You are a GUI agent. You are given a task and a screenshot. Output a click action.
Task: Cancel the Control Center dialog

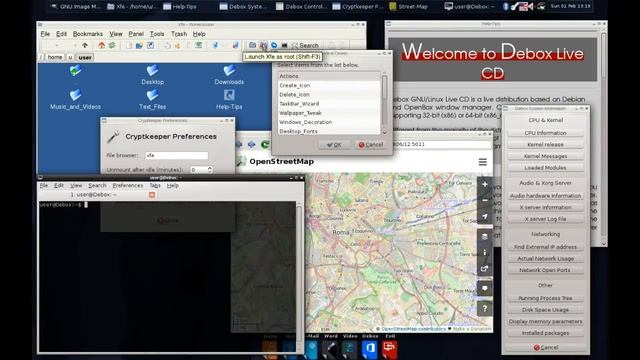coord(371,144)
